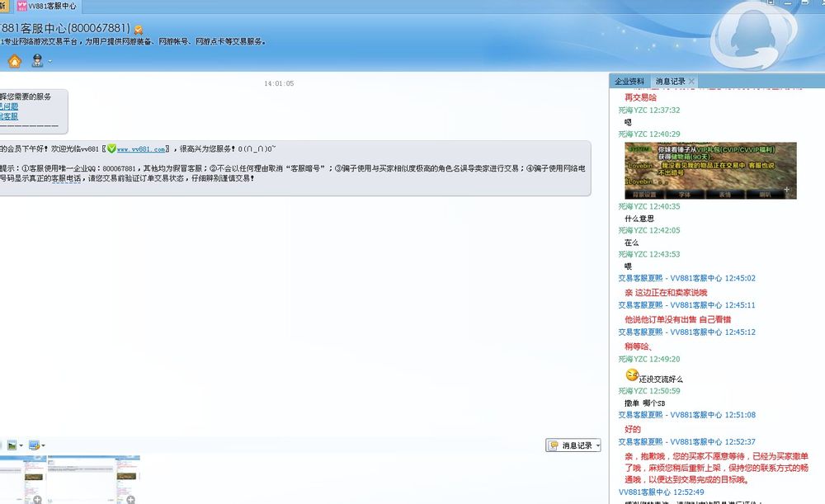825x504 pixels.
Task: Click the plus magnifier on first thumbnail
Action: pos(37,499)
